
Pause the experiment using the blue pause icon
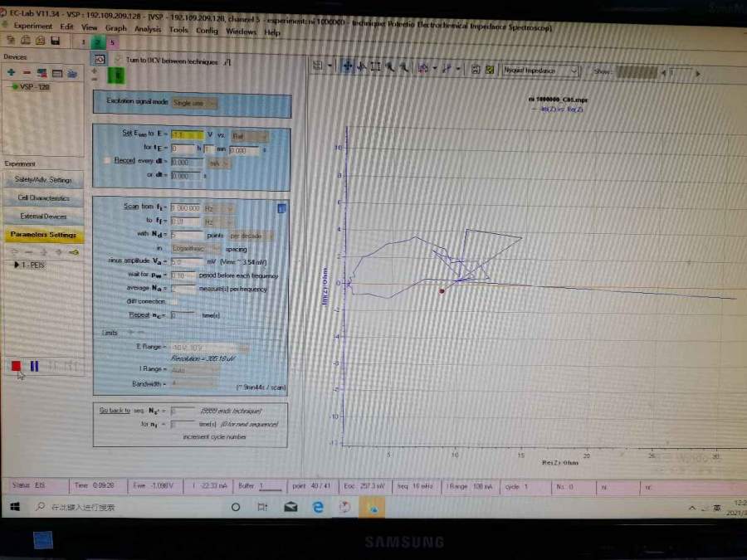click(34, 366)
